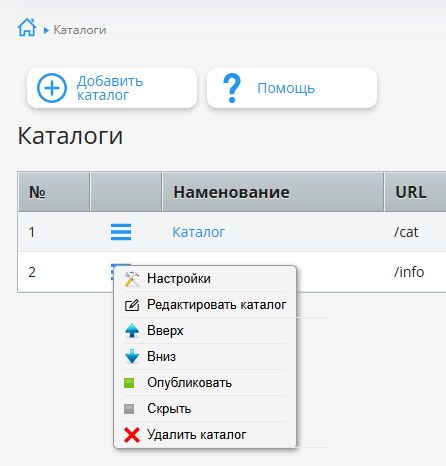Click the blue down arrow icon
446x466 pixels.
[132, 356]
